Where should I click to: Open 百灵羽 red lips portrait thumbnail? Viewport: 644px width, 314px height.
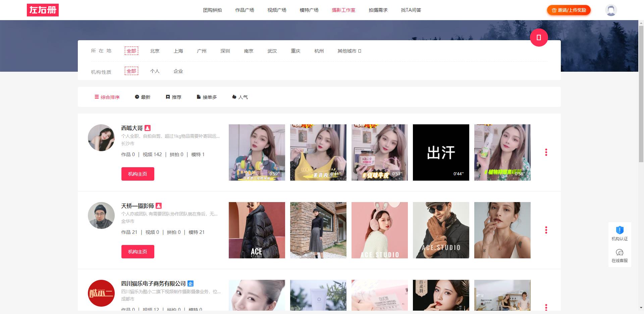(x=441, y=295)
